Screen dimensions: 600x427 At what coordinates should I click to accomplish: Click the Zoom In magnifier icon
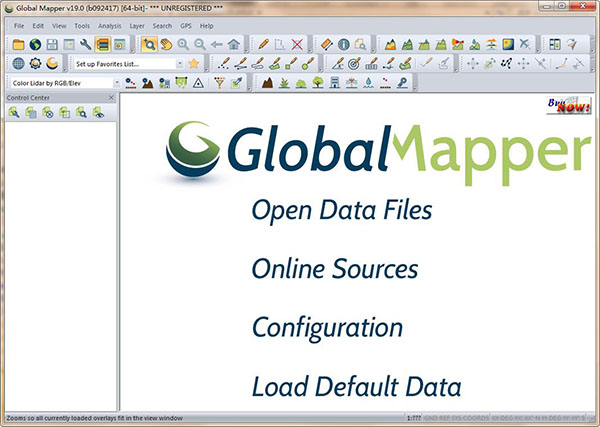(x=183, y=45)
